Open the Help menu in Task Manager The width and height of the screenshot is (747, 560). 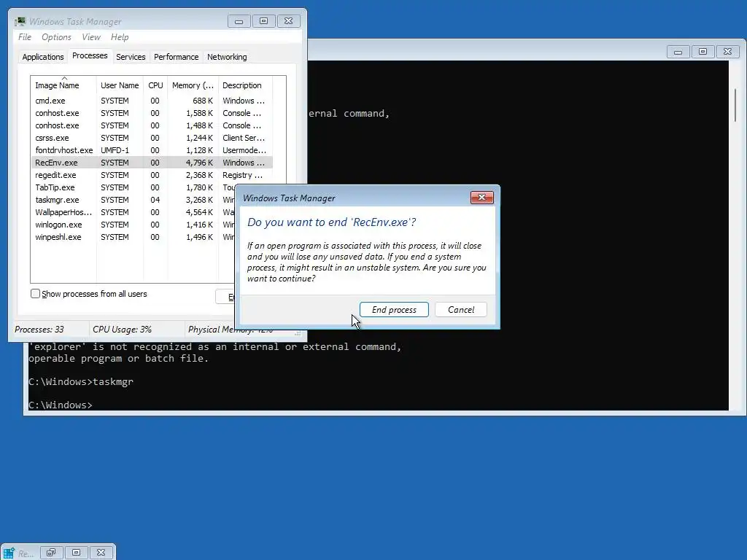click(120, 37)
